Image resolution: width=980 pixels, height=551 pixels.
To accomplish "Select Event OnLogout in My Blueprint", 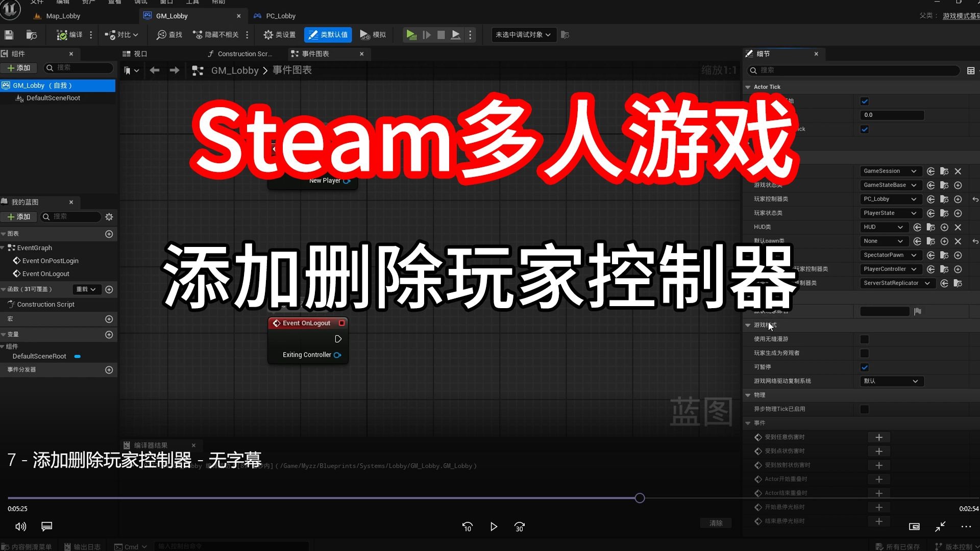I will (x=45, y=274).
